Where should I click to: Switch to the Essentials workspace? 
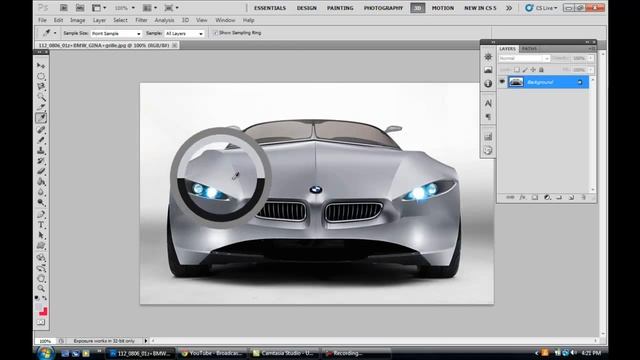pyautogui.click(x=270, y=8)
